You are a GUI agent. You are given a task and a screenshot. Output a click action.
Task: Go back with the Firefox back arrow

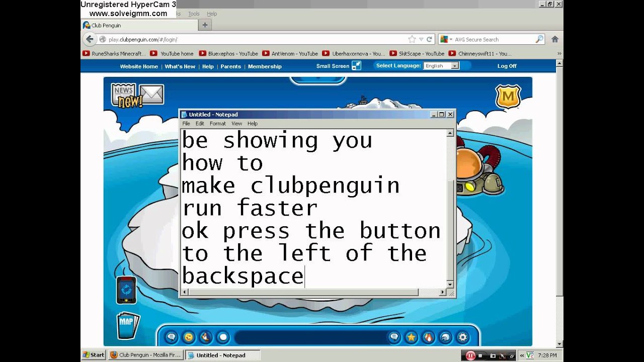(x=90, y=39)
